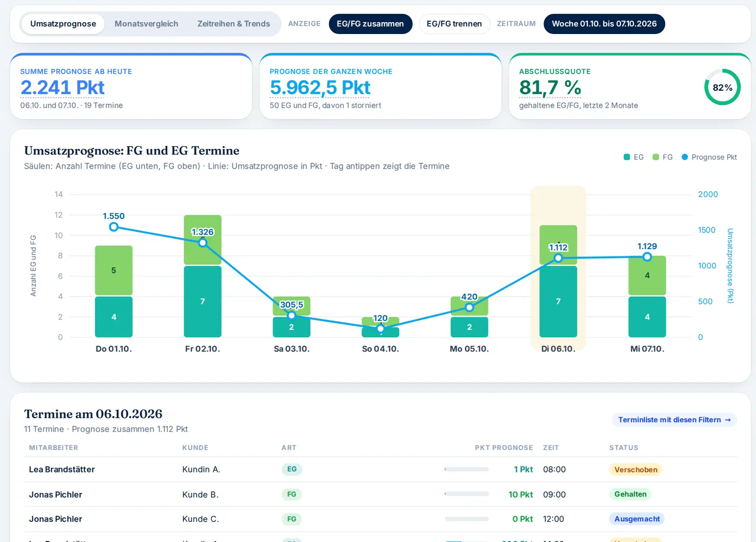Click the 82% circular progress ring
This screenshot has width=756, height=542.
click(x=722, y=87)
